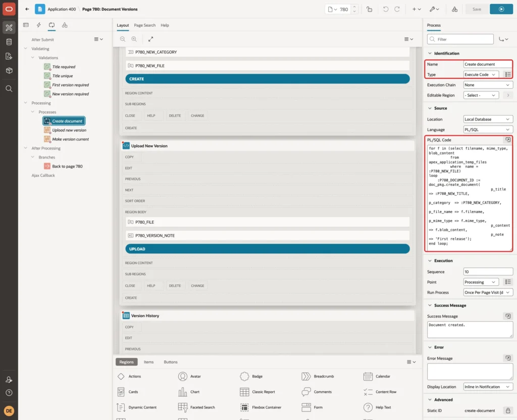Open the Execution Chain dropdown
Screen dimensions: 517x420
488,85
